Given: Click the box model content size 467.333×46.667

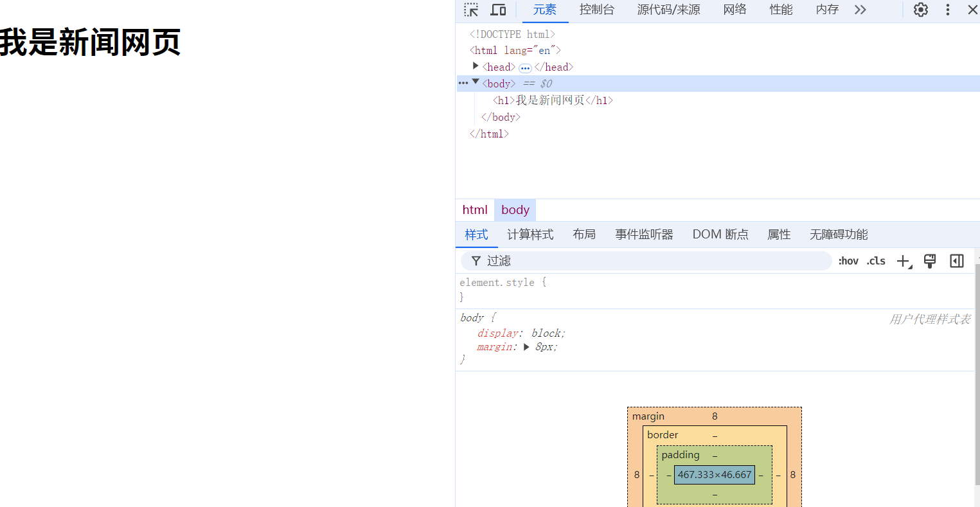Looking at the screenshot, I should tap(715, 475).
